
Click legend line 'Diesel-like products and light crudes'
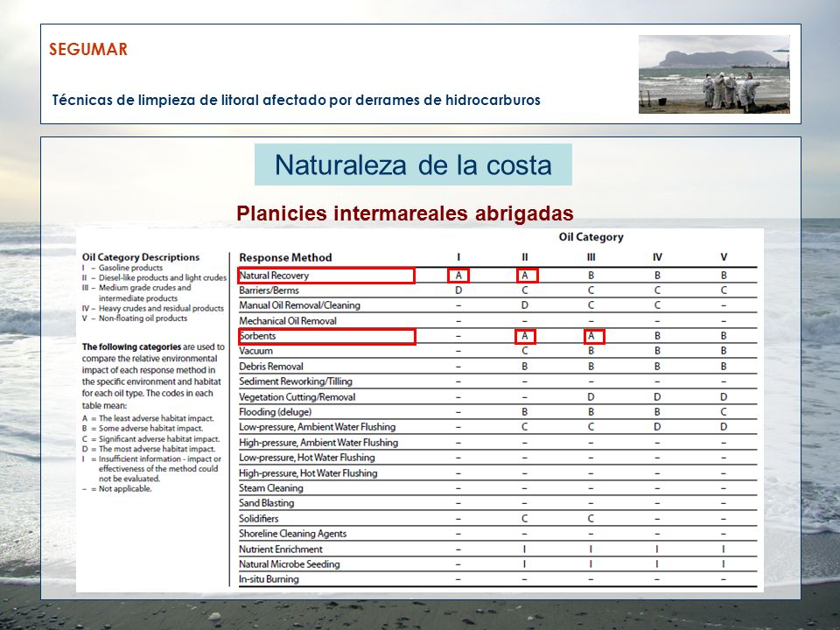[163, 277]
